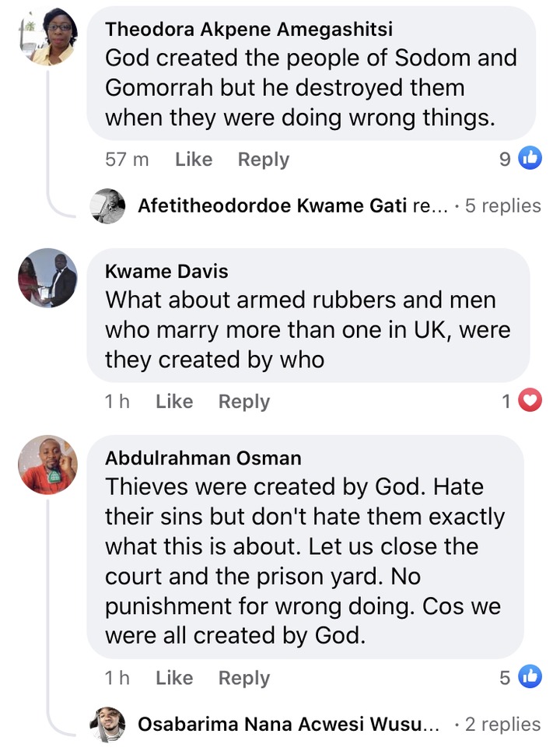Expand the 2 replies under Abdulrahman's comment
Screen dimensions: 560x751
click(502, 724)
